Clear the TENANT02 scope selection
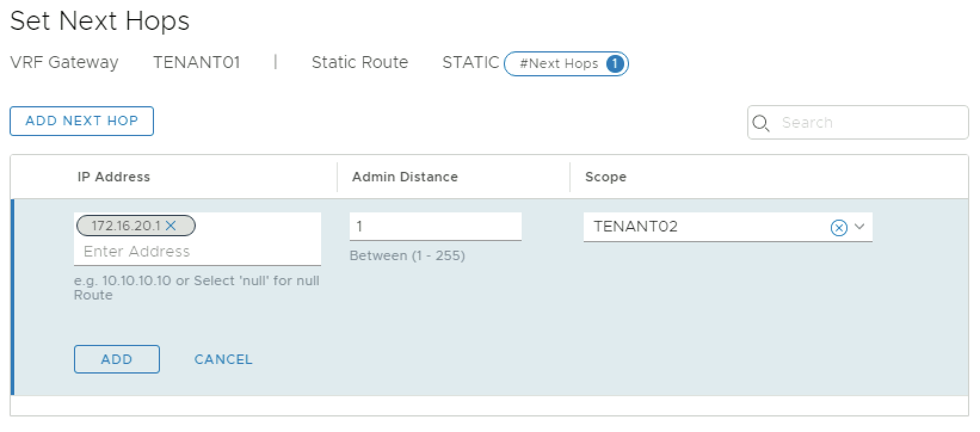The width and height of the screenshot is (980, 432). coord(839,227)
